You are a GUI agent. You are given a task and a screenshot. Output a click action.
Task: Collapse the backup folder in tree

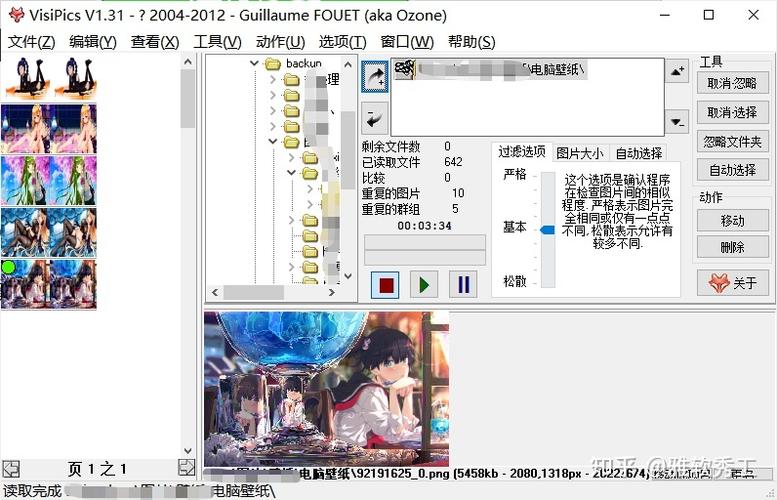254,63
